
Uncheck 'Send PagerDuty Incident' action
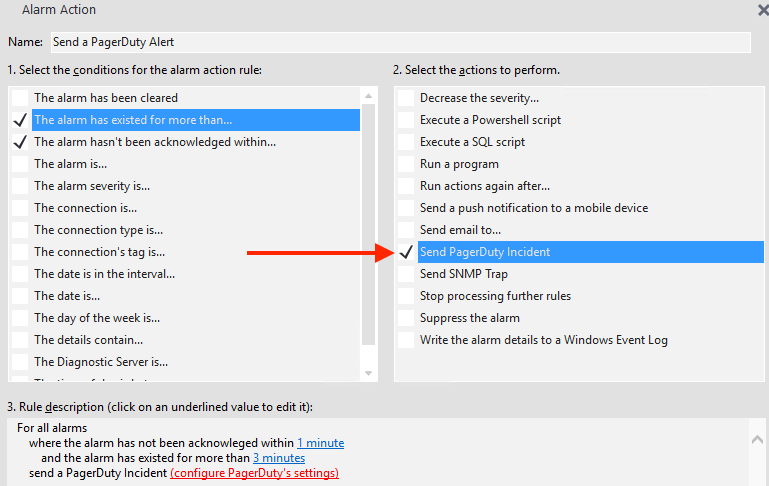405,252
